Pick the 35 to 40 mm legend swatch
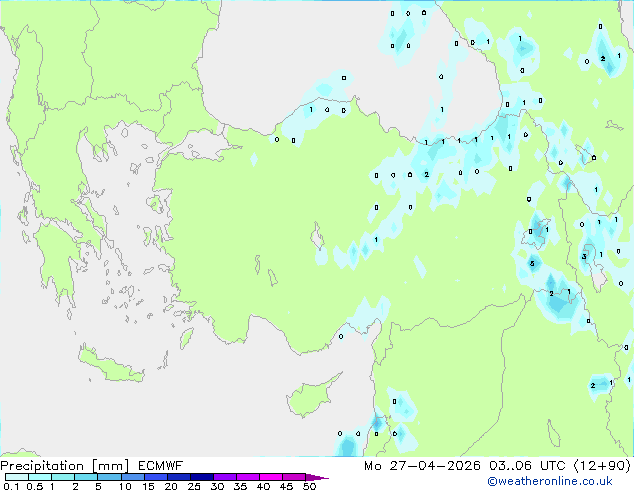This screenshot has height=490, width=634. tap(247, 477)
